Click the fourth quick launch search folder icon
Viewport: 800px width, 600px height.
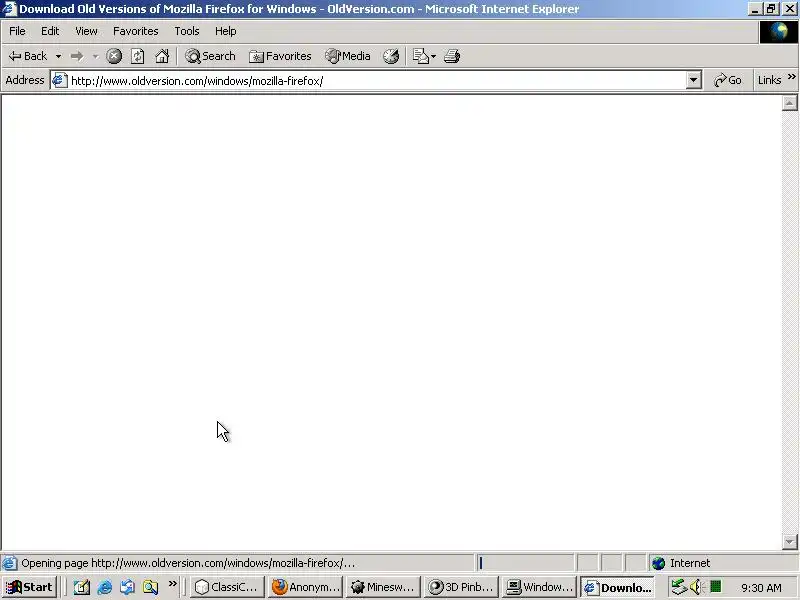tap(151, 587)
